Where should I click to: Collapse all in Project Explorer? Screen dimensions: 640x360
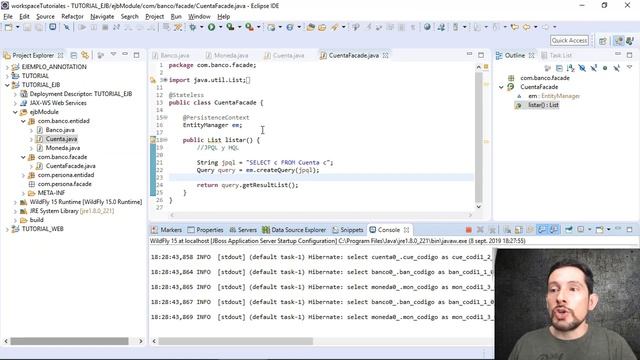[x=74, y=55]
